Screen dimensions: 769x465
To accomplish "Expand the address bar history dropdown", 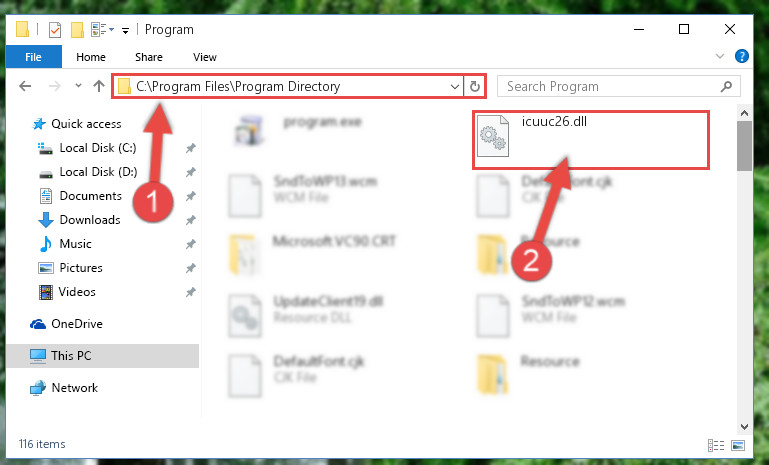I will coord(454,87).
